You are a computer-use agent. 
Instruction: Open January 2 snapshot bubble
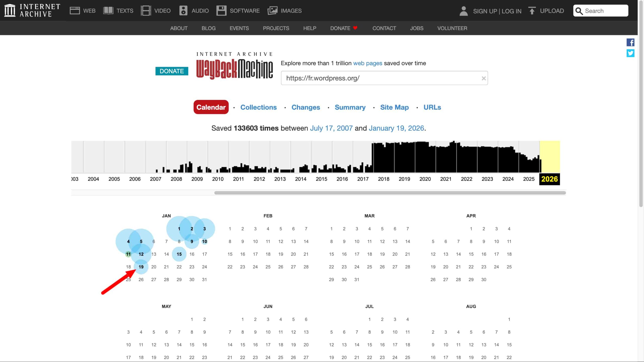[x=192, y=229]
